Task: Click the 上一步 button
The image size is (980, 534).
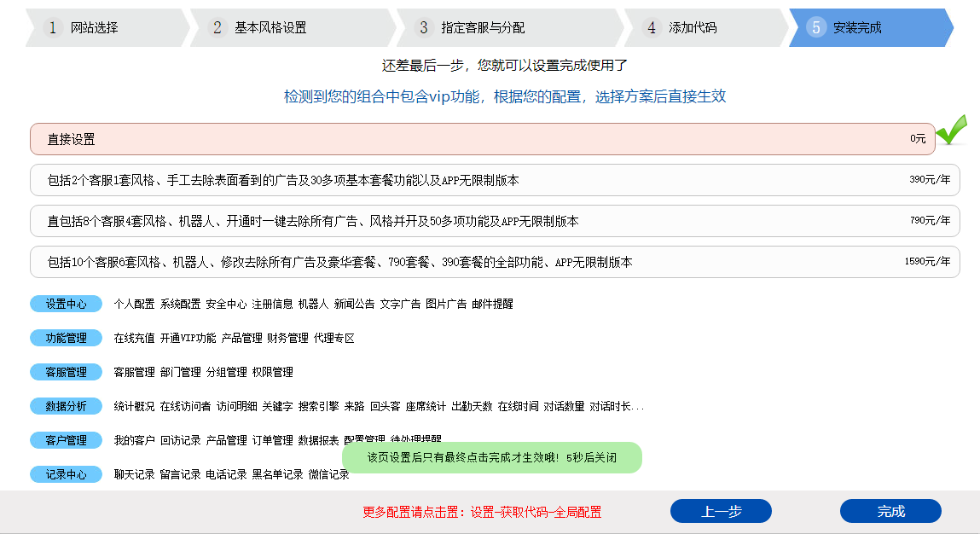Action: pyautogui.click(x=721, y=511)
